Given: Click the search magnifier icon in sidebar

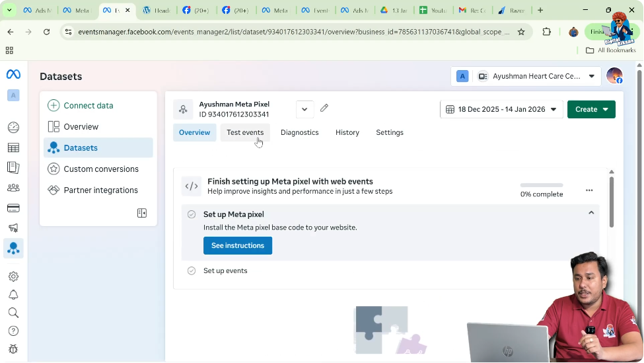Looking at the screenshot, I should [13, 313].
